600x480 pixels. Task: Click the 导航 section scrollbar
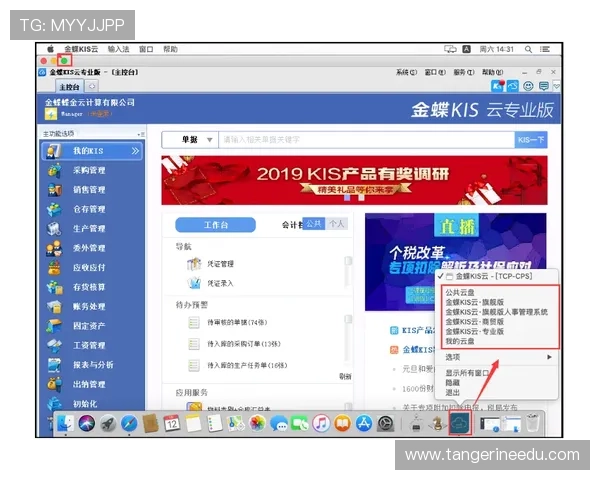(x=348, y=271)
